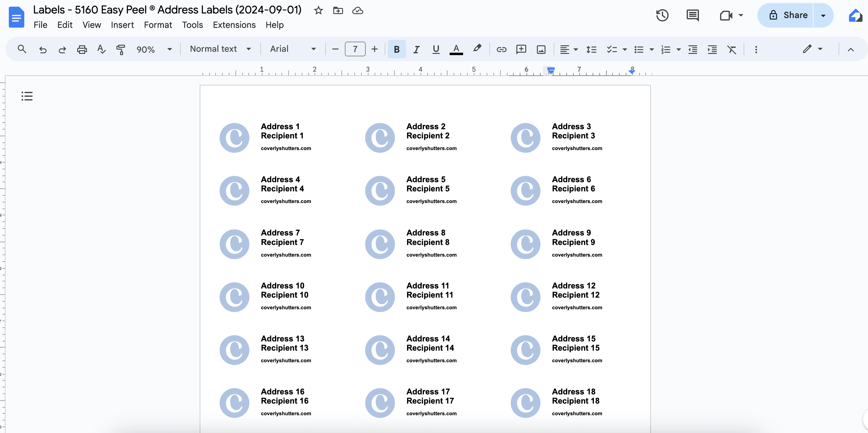Decrease paragraph indent
The width and height of the screenshot is (868, 433).
693,50
